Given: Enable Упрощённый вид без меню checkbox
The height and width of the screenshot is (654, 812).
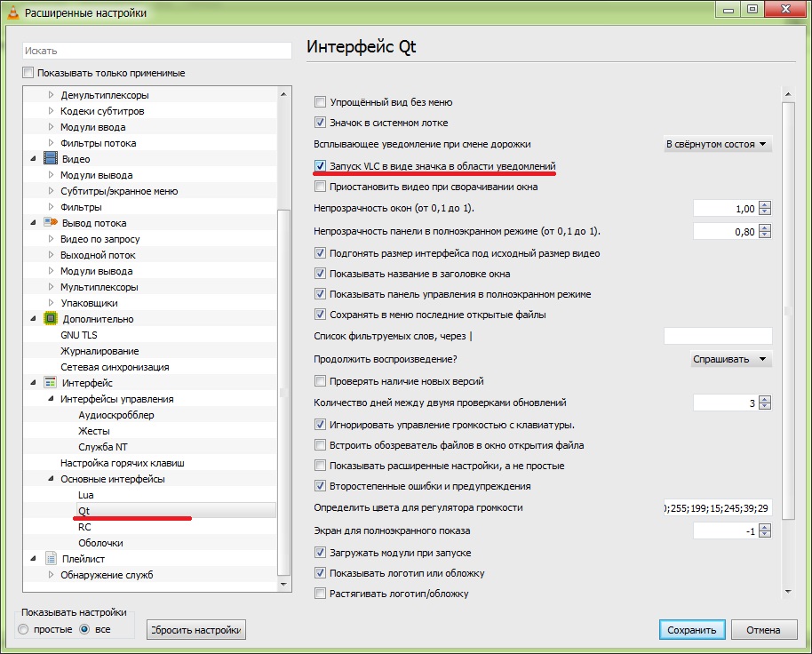Looking at the screenshot, I should pos(320,102).
